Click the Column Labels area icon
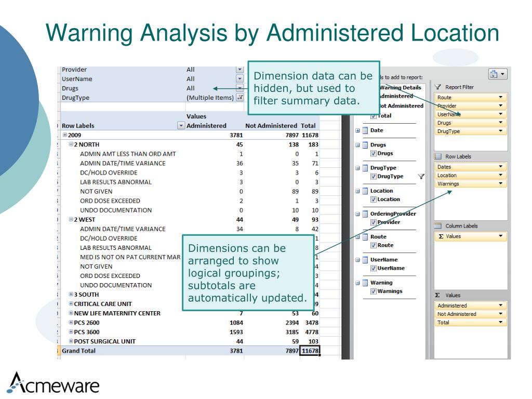This screenshot has height=399, width=532. [x=438, y=225]
